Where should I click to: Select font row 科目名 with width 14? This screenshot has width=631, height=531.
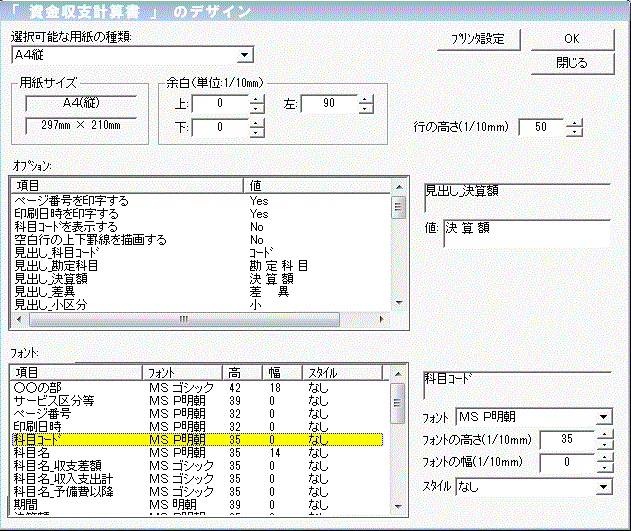coord(197,453)
